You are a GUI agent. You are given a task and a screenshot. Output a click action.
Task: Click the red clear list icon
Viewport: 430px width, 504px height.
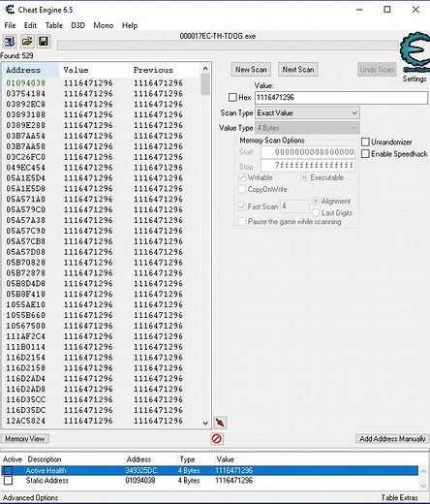216,439
